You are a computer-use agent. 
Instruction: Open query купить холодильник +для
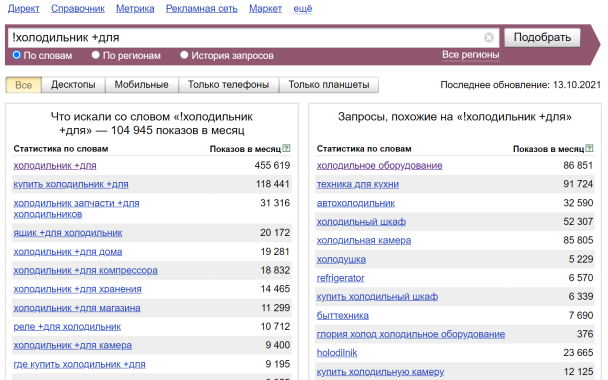pyautogui.click(x=71, y=184)
